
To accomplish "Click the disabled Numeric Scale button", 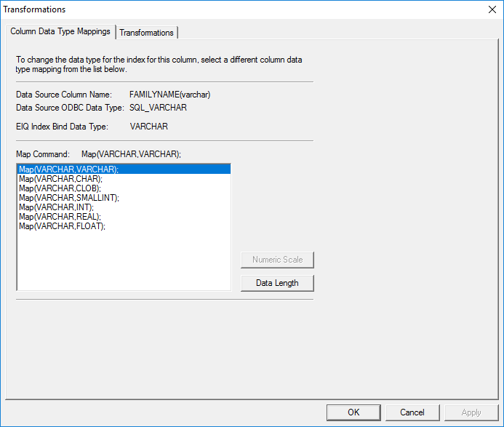I will coord(277,260).
